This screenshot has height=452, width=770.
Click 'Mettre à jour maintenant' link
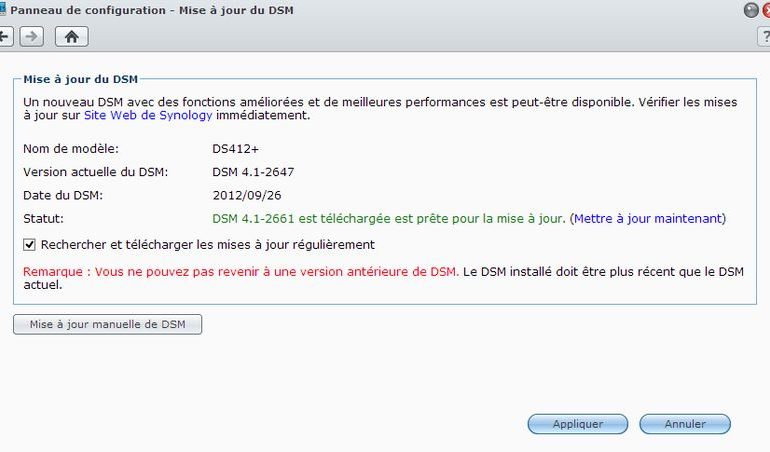click(x=648, y=219)
